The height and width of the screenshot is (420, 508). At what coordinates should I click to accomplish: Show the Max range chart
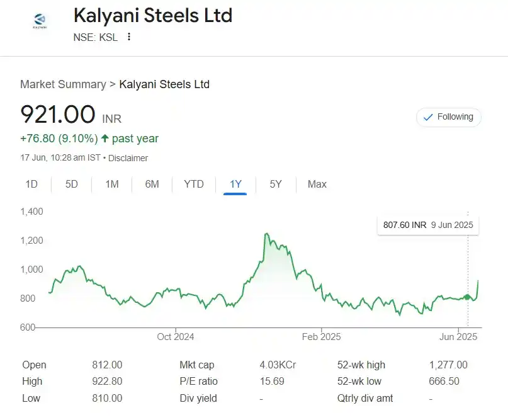[x=317, y=184]
